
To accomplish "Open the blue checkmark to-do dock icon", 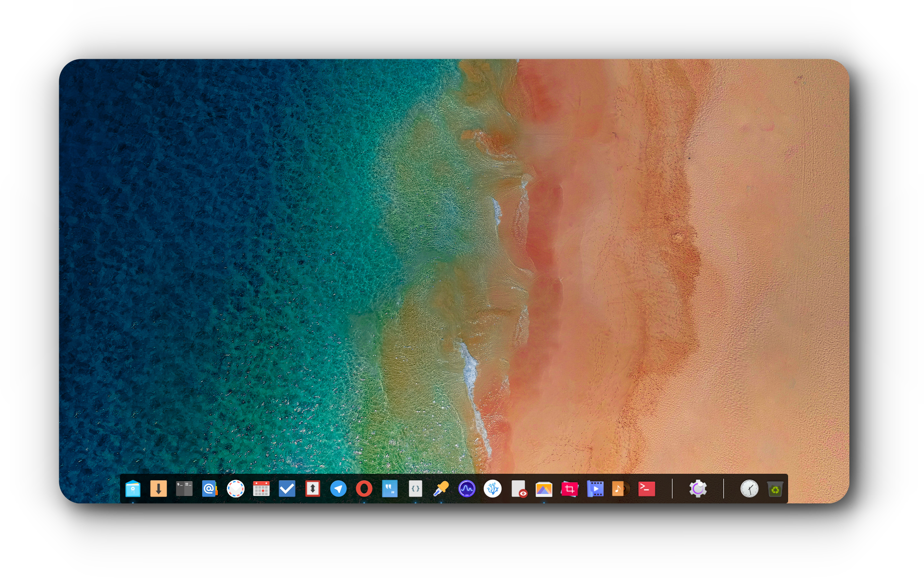I will click(x=287, y=489).
